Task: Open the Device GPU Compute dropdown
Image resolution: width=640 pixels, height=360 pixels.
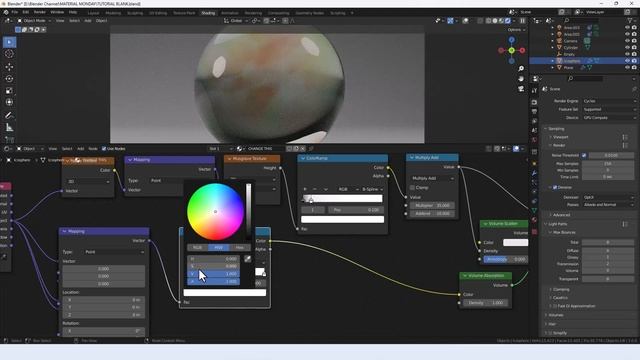Action: tap(609, 118)
